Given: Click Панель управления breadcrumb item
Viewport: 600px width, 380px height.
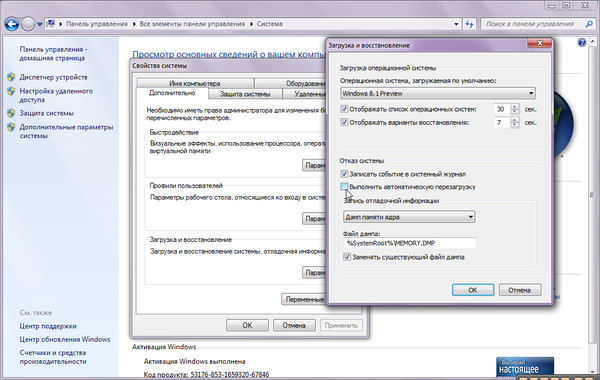Looking at the screenshot, I should [x=97, y=24].
